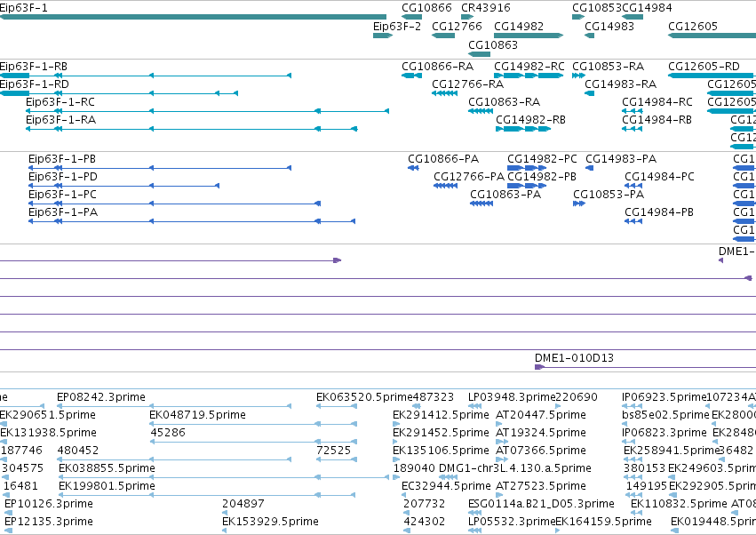This screenshot has height=535, width=756.
Task: Open EST EK135106.5prime
Action: pos(441,451)
